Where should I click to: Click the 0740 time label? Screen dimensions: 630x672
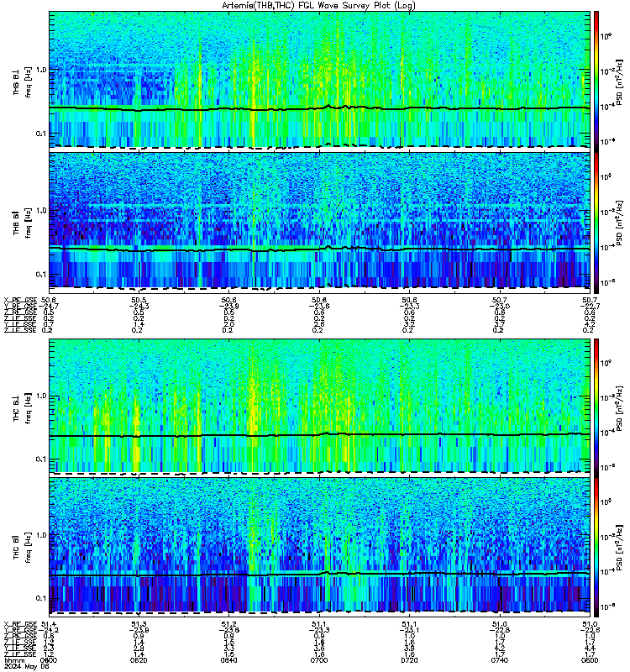tap(500, 660)
